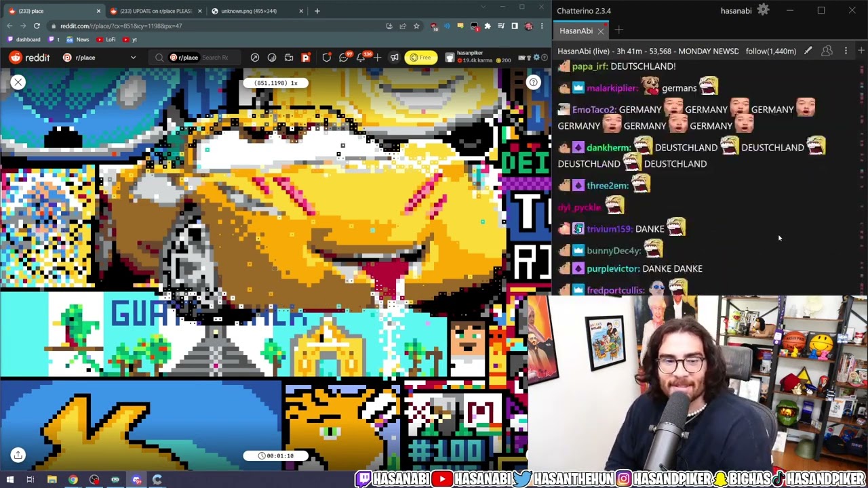Open Chatterino settings gear icon
This screenshot has height=488, width=868.
click(763, 10)
